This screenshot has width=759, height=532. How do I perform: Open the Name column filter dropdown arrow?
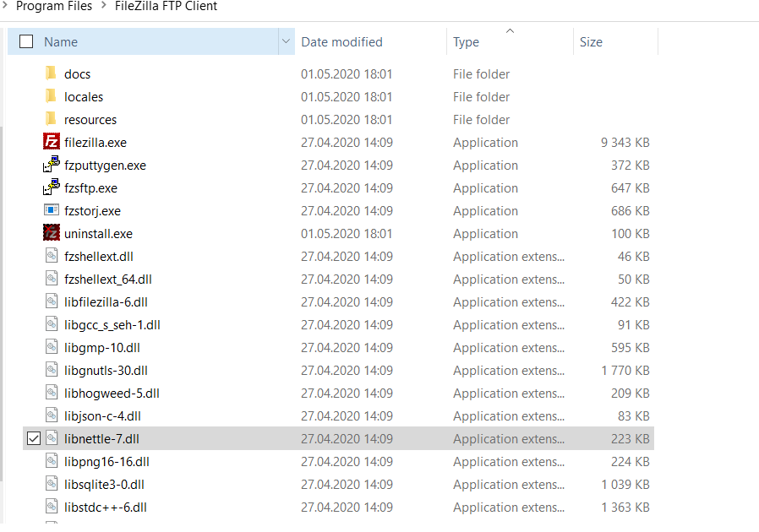[286, 41]
